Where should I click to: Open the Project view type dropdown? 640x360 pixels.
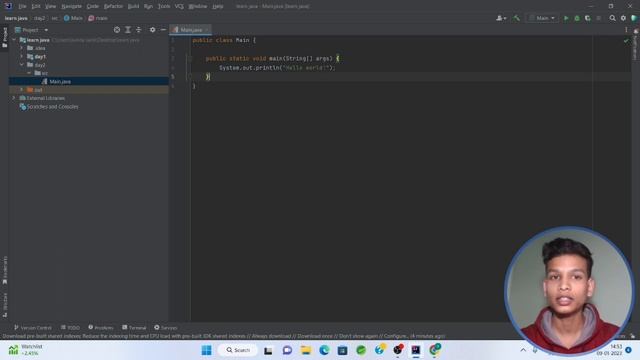click(x=31, y=30)
